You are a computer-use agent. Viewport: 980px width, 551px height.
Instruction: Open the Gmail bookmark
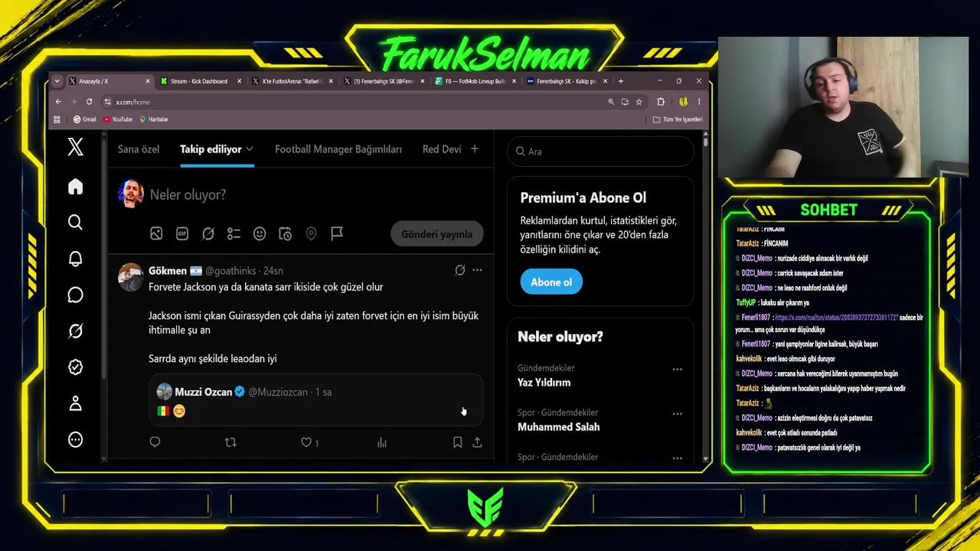84,119
